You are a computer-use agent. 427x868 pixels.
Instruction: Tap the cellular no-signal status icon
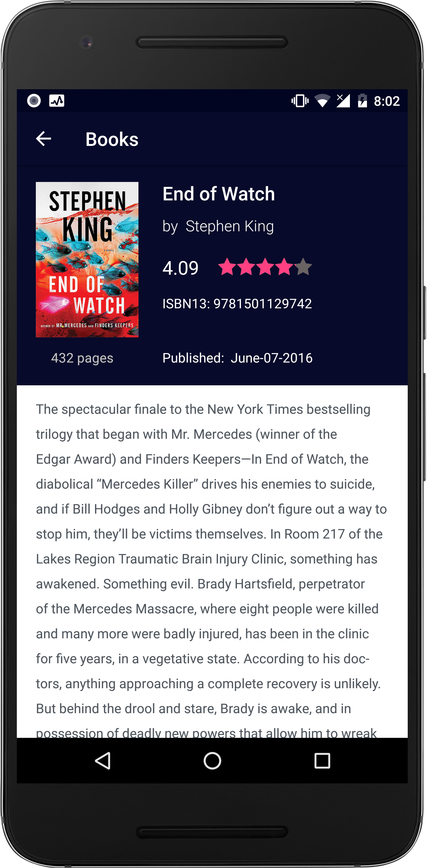343,100
